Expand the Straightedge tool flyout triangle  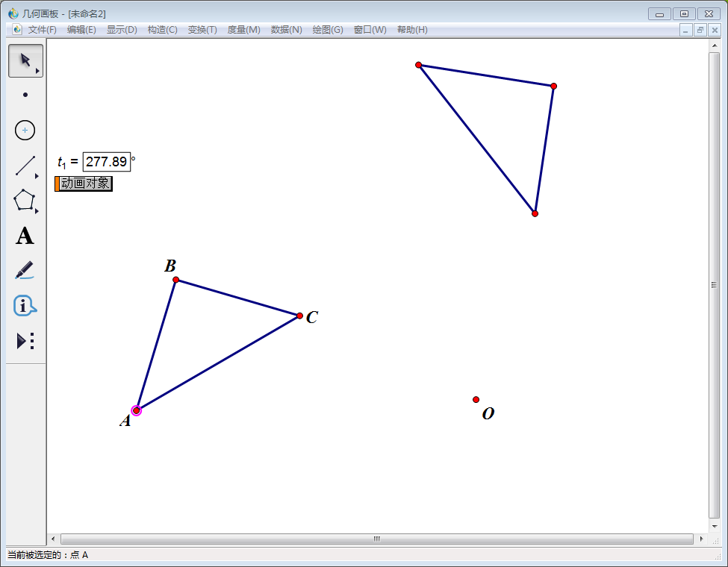37,176
